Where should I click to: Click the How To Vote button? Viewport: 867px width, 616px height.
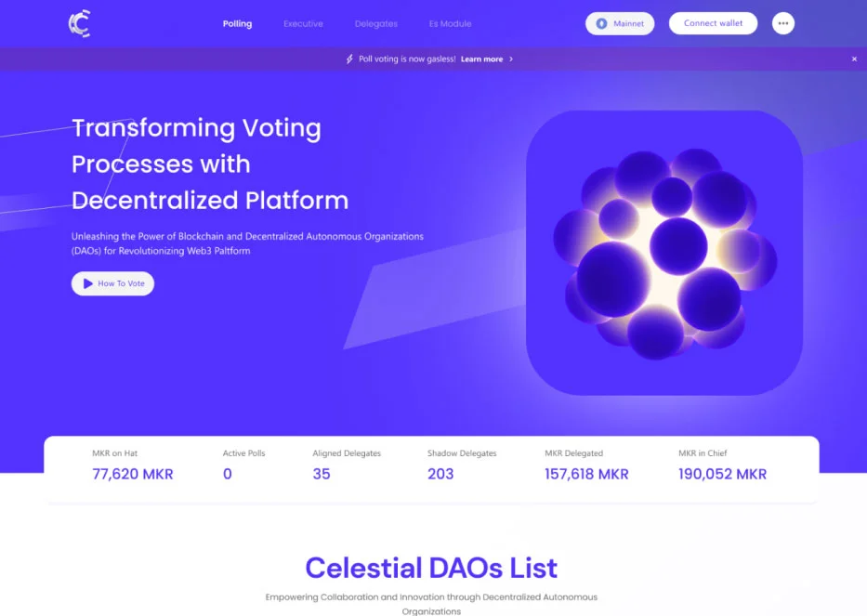click(112, 283)
